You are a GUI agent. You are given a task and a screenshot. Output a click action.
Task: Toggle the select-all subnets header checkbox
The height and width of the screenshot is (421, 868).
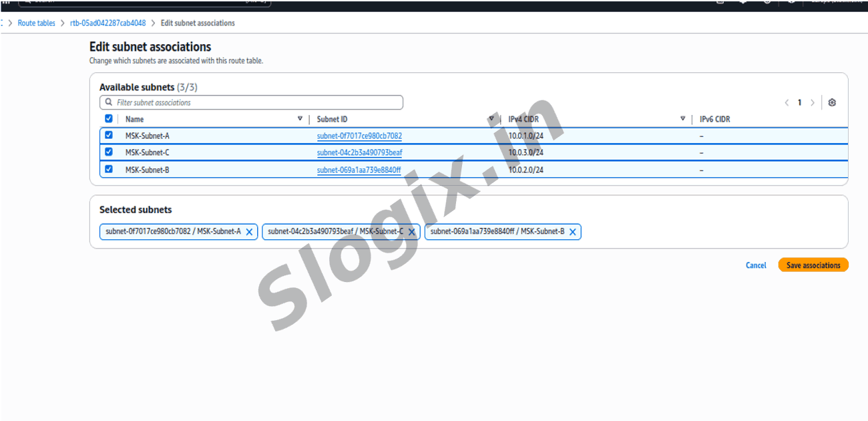point(109,119)
